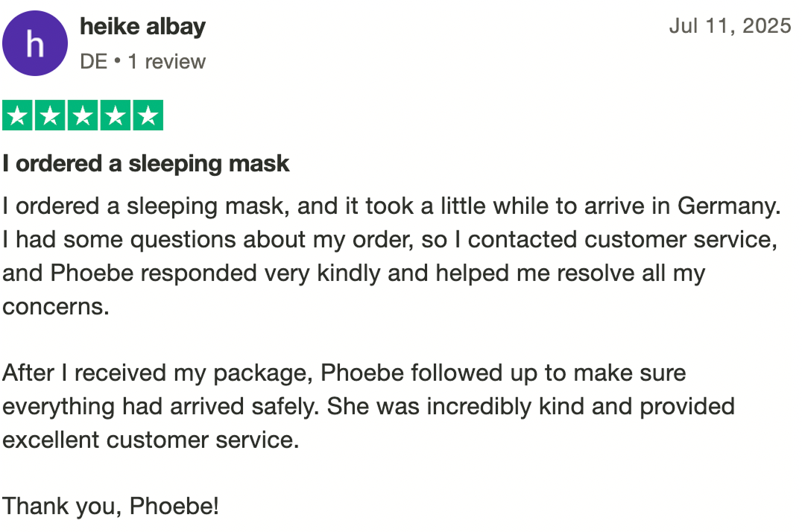The image size is (802, 532).
Task: Click the fourth green rating star
Action: click(116, 115)
